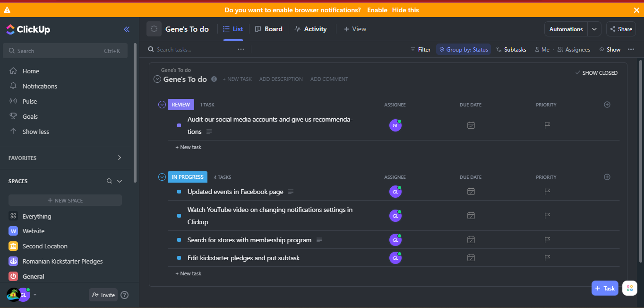Open the Automations dropdown arrow
Viewport: 644px width, 308px height.
594,29
